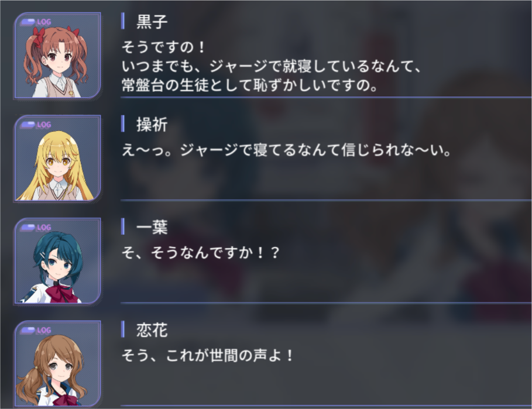Click the line starting いつまでも、ジャージで

pyautogui.click(x=272, y=66)
